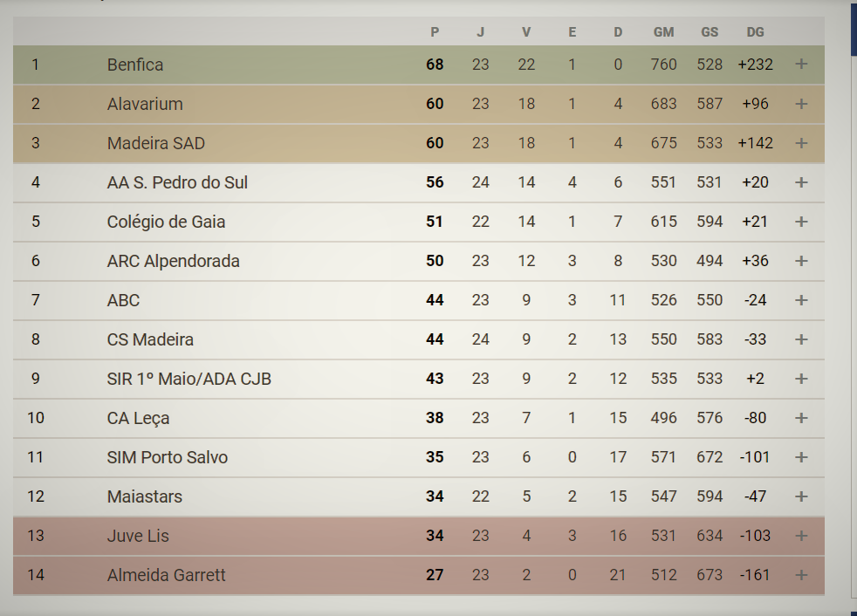Click the GM goals scored column header
857x616 pixels.
(x=663, y=32)
